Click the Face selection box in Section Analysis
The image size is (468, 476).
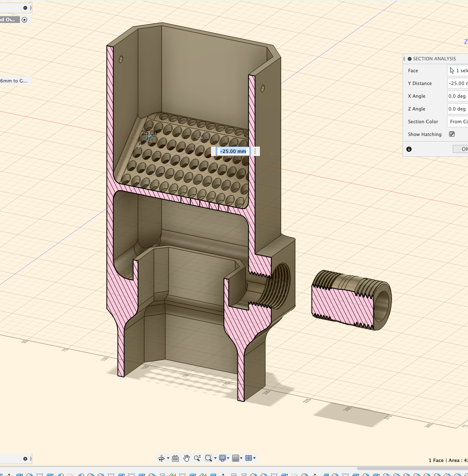pyautogui.click(x=457, y=71)
